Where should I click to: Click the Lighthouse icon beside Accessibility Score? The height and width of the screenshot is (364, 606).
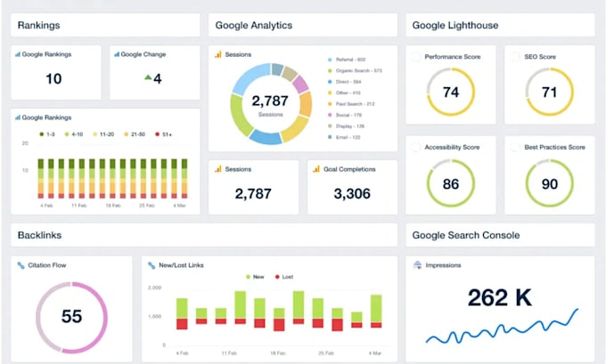pyautogui.click(x=416, y=147)
